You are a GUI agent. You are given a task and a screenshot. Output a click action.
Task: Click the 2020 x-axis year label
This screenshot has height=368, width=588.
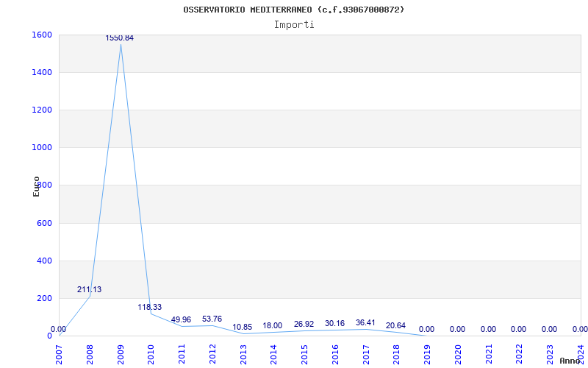[458, 355]
